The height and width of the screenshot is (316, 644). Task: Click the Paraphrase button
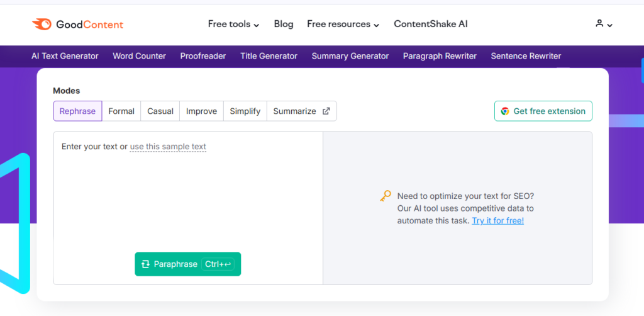click(x=187, y=264)
